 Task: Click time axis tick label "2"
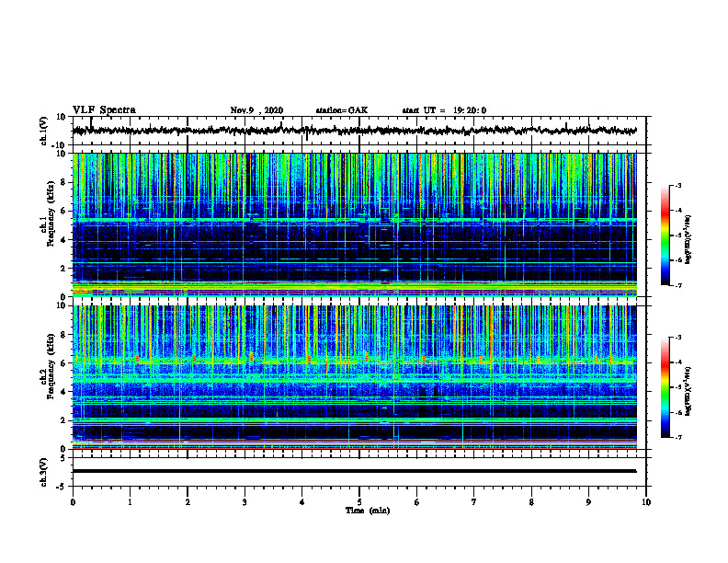188,502
